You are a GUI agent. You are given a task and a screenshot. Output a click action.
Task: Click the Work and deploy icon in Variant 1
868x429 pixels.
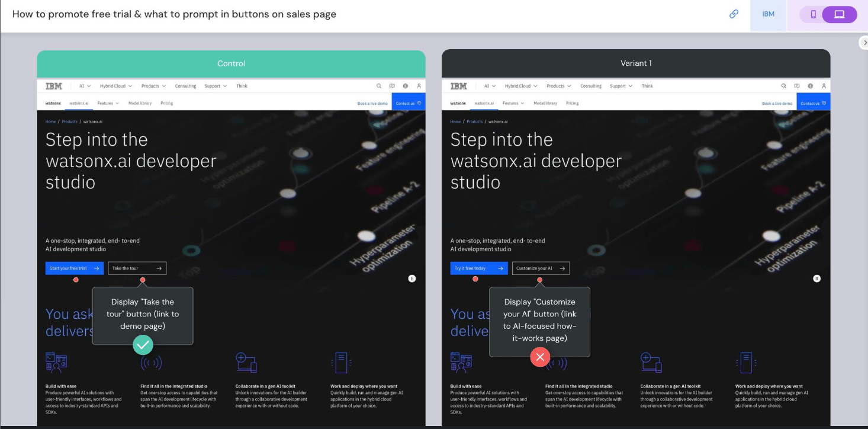point(745,362)
